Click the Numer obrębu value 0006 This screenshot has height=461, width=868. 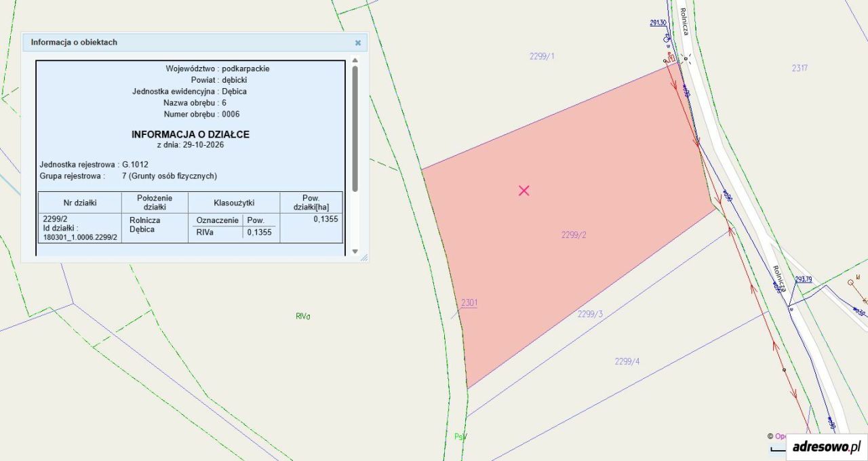pyautogui.click(x=231, y=114)
